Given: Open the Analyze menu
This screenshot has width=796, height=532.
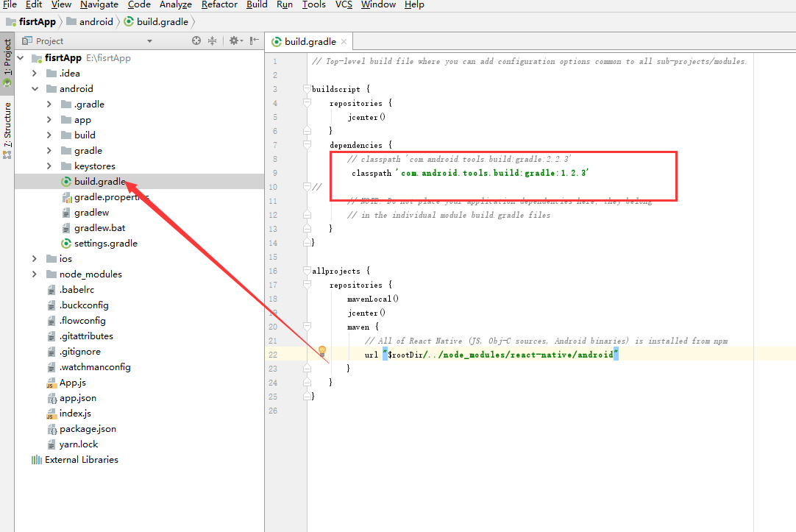Looking at the screenshot, I should point(176,4).
